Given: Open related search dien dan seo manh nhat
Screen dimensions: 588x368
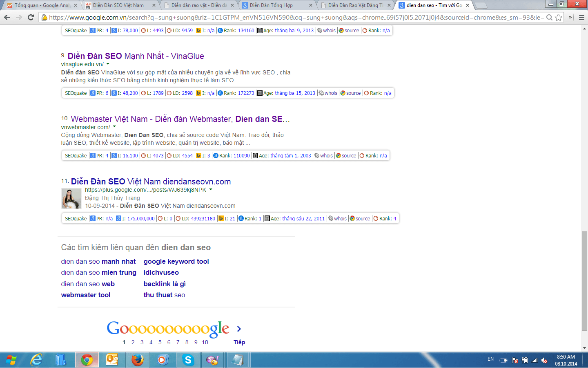Looking at the screenshot, I should pos(98,261).
